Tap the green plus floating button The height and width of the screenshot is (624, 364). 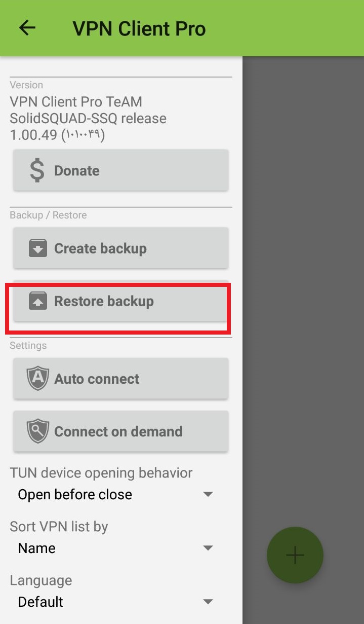(x=295, y=555)
